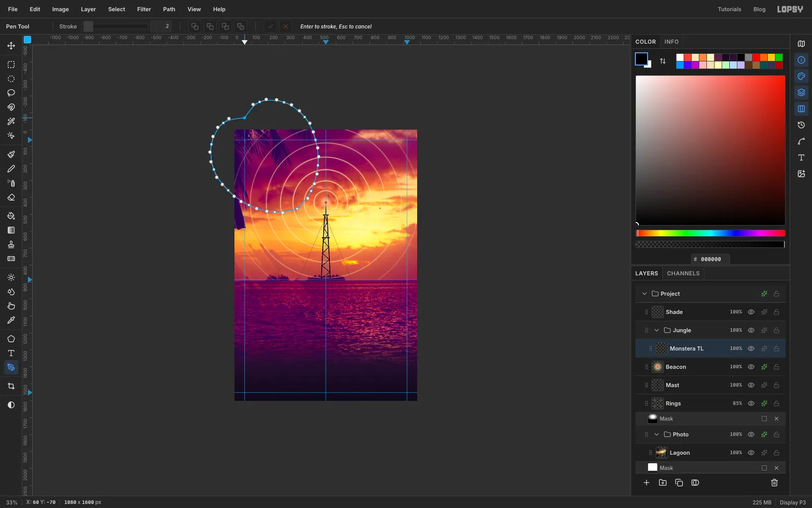Pick the orange swatch in palette

click(x=764, y=57)
